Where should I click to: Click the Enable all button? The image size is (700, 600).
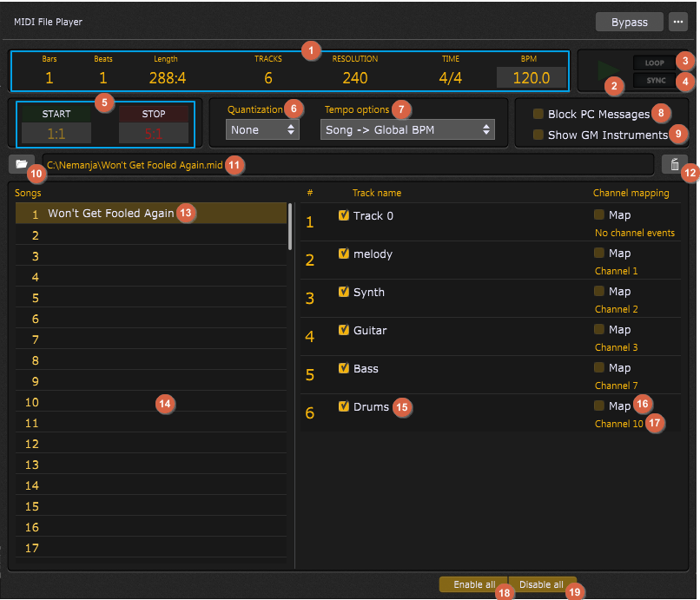(473, 584)
